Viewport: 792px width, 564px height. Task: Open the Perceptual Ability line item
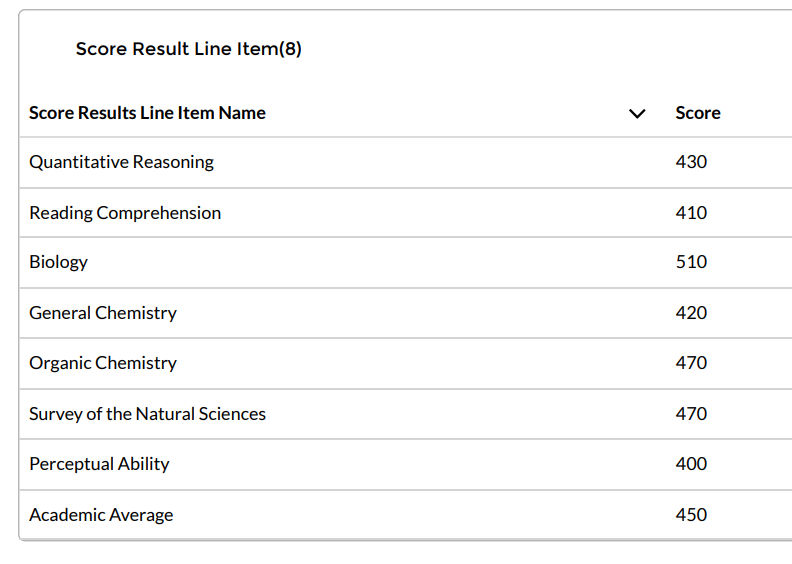pyautogui.click(x=99, y=464)
